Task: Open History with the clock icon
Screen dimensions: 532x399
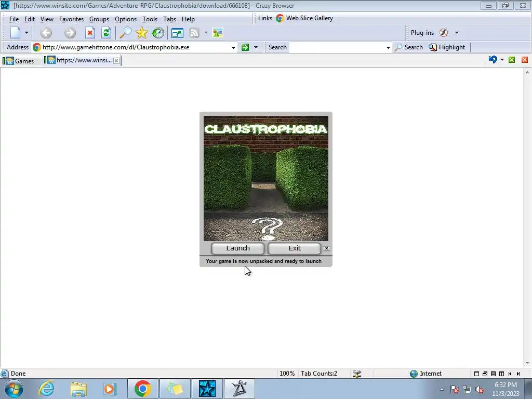Action: point(158,33)
